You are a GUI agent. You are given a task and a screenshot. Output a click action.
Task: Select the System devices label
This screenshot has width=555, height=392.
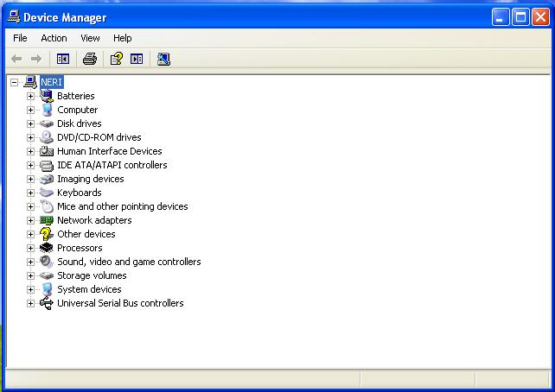(89, 289)
